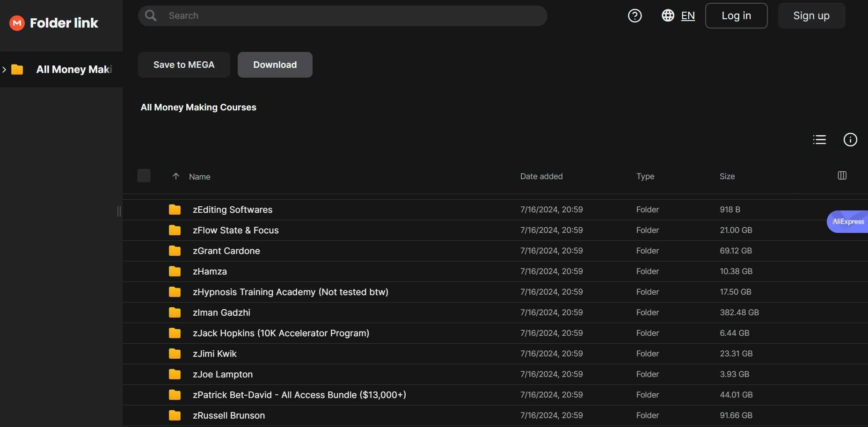Open the help question mark icon
The image size is (868, 427).
pyautogui.click(x=635, y=16)
